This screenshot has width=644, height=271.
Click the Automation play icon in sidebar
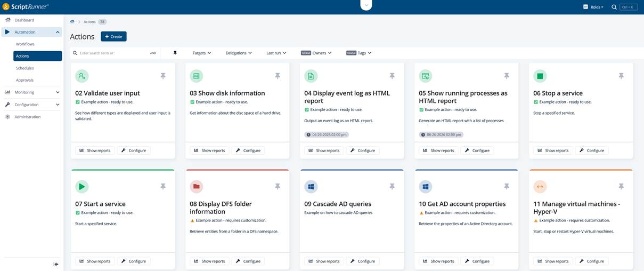(x=7, y=32)
